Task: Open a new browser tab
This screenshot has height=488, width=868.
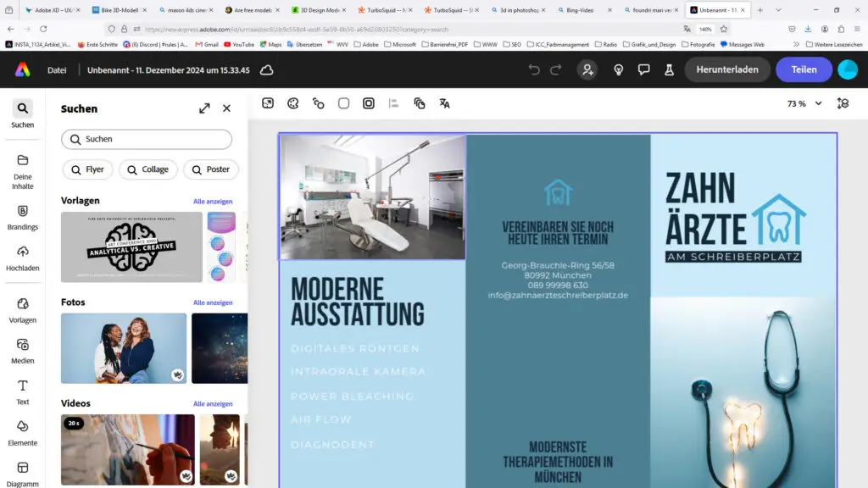Action: click(760, 10)
